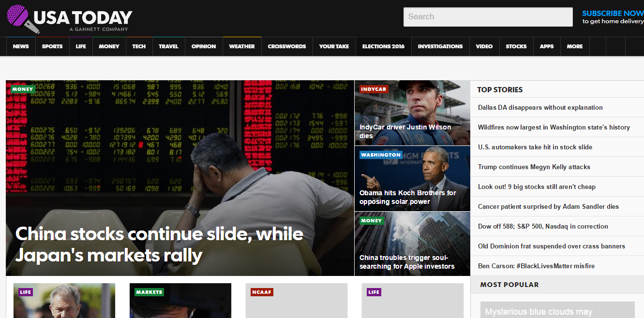
Task: Open the SPORTS navigation section
Action: pos(52,46)
